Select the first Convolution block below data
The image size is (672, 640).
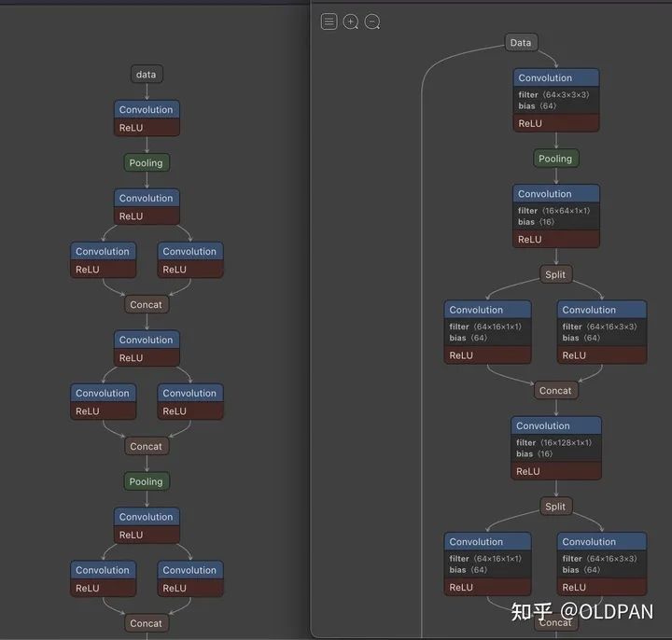147,118
